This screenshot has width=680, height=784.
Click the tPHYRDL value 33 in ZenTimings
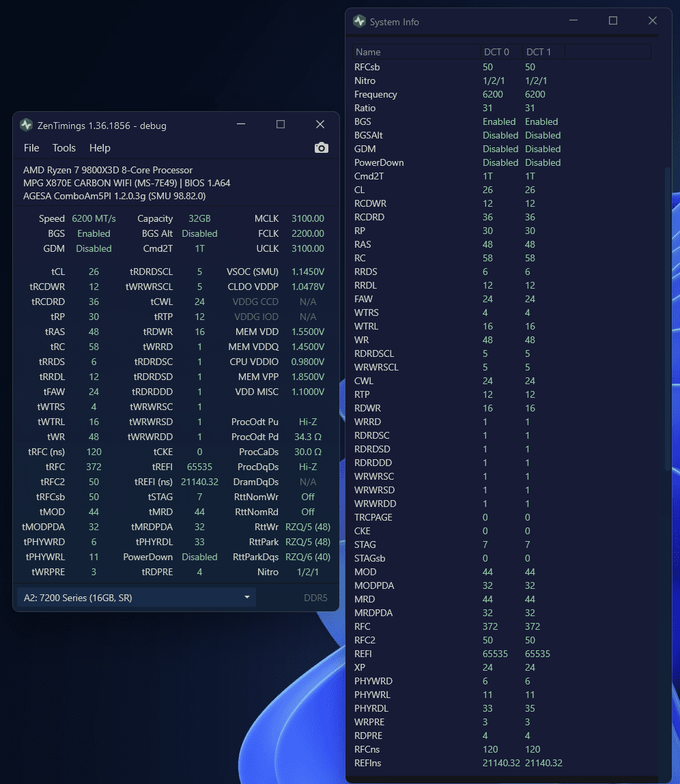[199, 542]
